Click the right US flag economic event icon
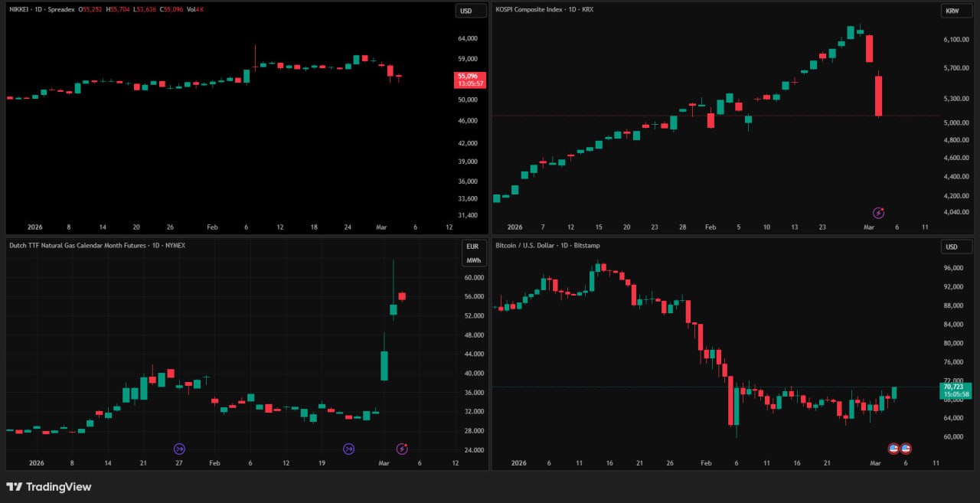Image resolution: width=980 pixels, height=503 pixels. coord(906,448)
